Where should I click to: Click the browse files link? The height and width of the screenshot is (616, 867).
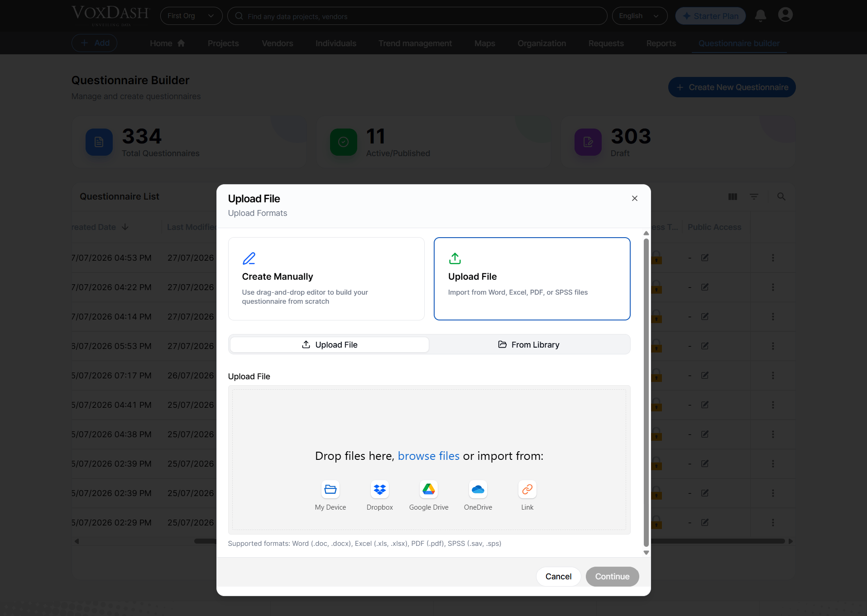(x=428, y=456)
